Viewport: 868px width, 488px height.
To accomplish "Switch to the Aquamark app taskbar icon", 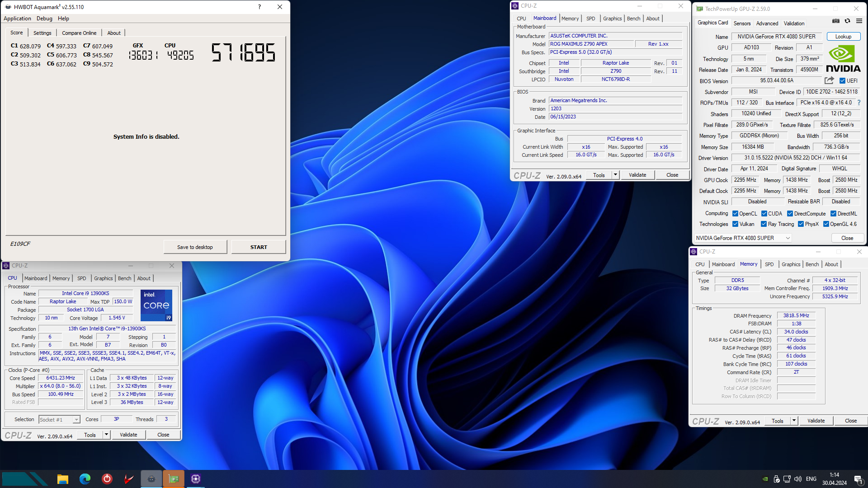I will coord(151,479).
